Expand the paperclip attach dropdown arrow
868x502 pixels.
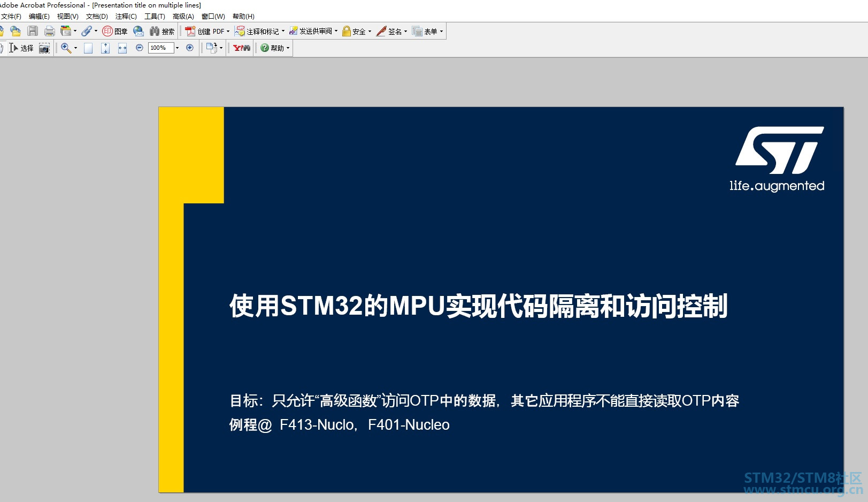[x=96, y=32]
